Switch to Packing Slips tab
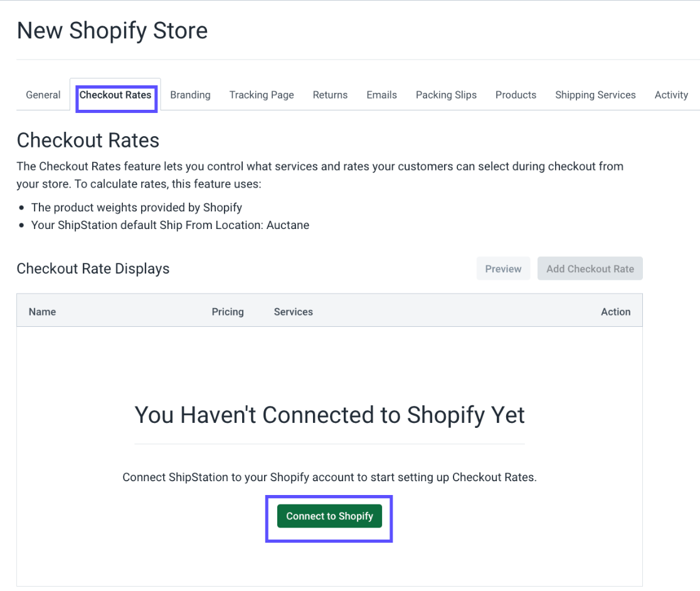This screenshot has width=700, height=591. tap(446, 95)
